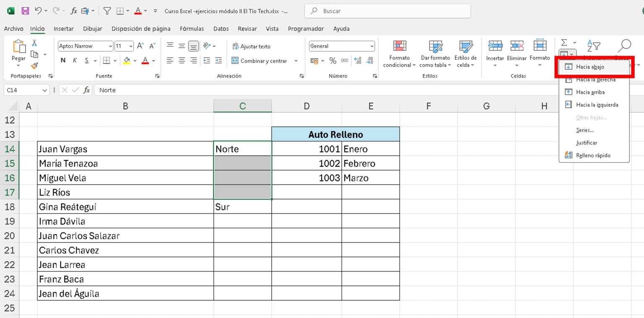Toggle bold formatting with N button
Image resolution: width=644 pixels, height=318 pixels.
click(62, 60)
